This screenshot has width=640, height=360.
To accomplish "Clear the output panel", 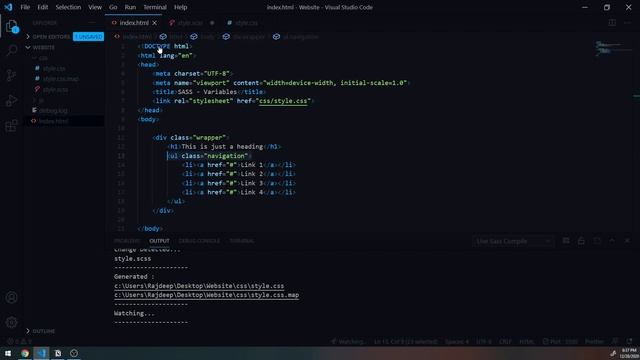I will pyautogui.click(x=566, y=241).
